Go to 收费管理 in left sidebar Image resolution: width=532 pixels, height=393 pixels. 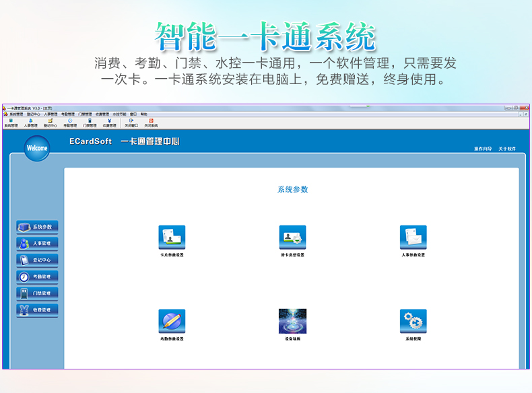38,310
